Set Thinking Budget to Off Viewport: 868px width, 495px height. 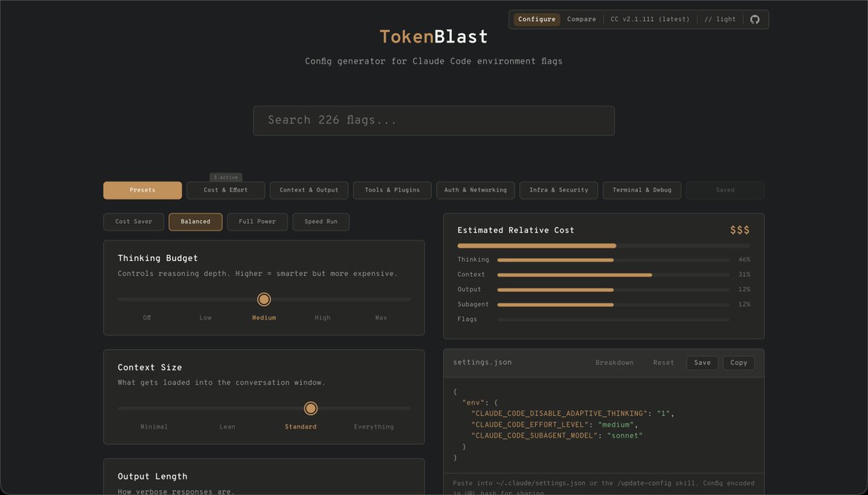point(147,318)
